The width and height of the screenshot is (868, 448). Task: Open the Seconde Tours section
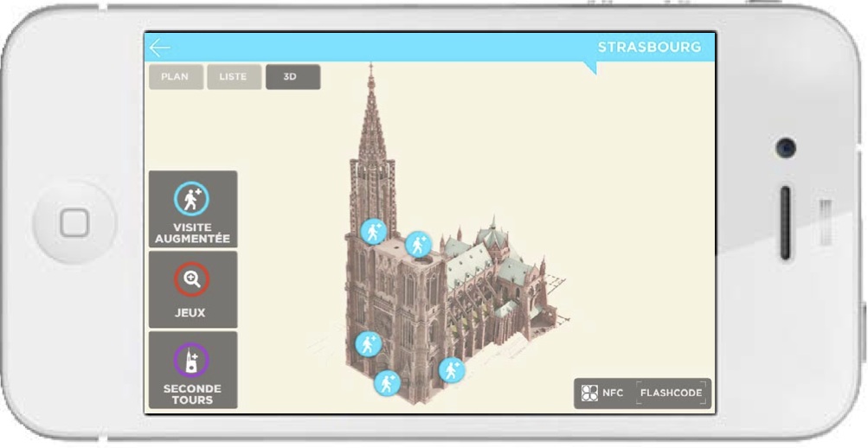pos(193,370)
